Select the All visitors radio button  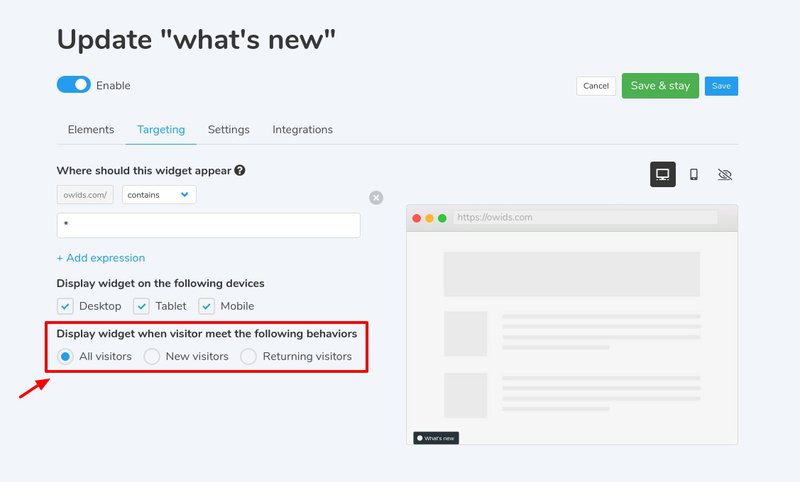(x=65, y=357)
